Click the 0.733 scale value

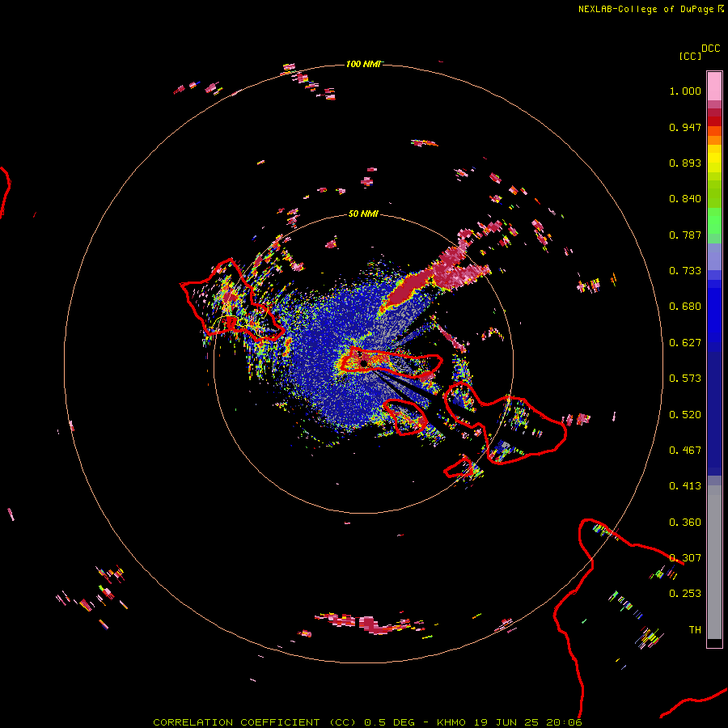(x=685, y=271)
